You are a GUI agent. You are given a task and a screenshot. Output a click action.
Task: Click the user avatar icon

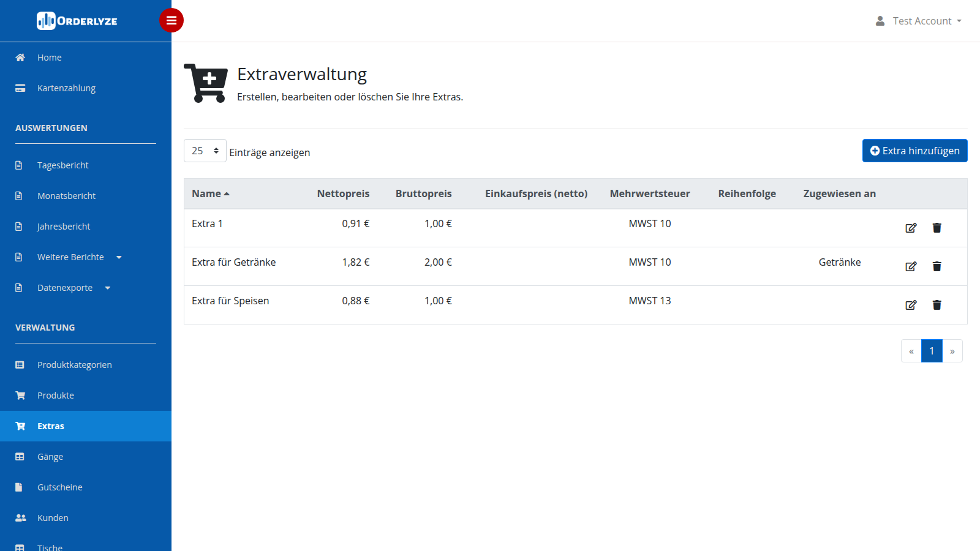pos(880,21)
